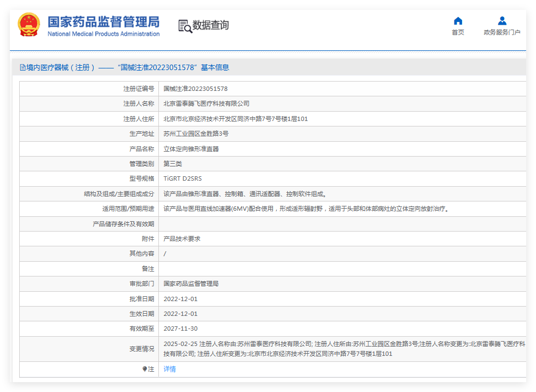Click the 审批部门 row label
536x392 pixels.
pyautogui.click(x=142, y=284)
